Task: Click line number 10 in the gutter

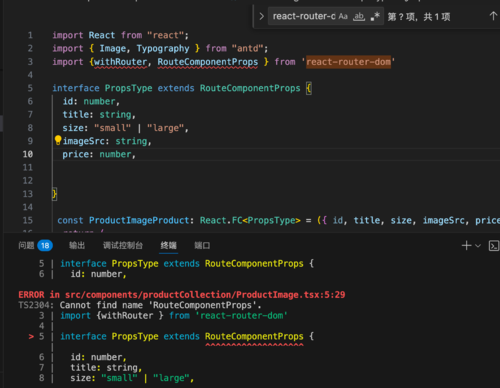Action: [x=28, y=154]
